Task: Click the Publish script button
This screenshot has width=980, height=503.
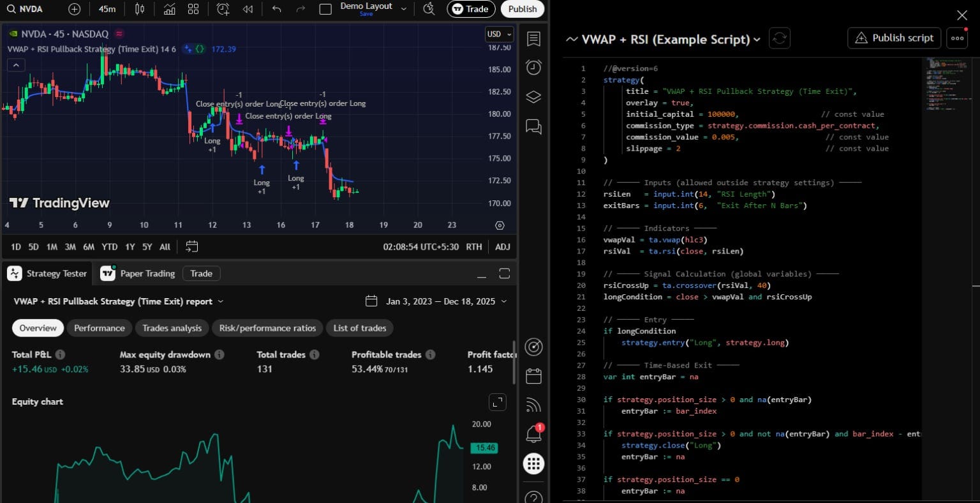Action: 894,38
